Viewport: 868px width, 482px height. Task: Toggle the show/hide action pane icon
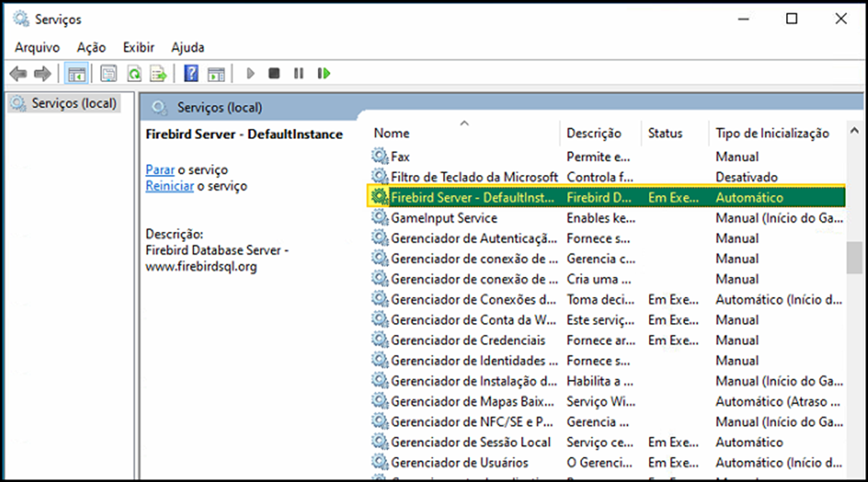click(x=216, y=73)
